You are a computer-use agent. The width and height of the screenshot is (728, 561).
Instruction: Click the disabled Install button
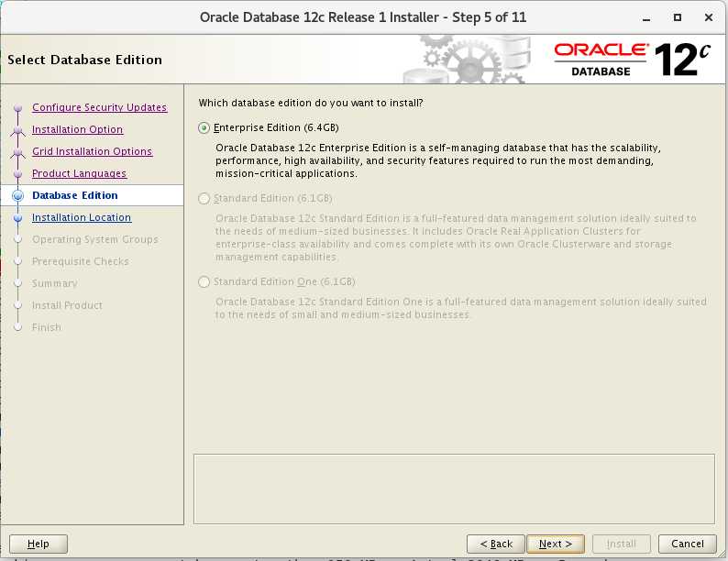click(622, 544)
